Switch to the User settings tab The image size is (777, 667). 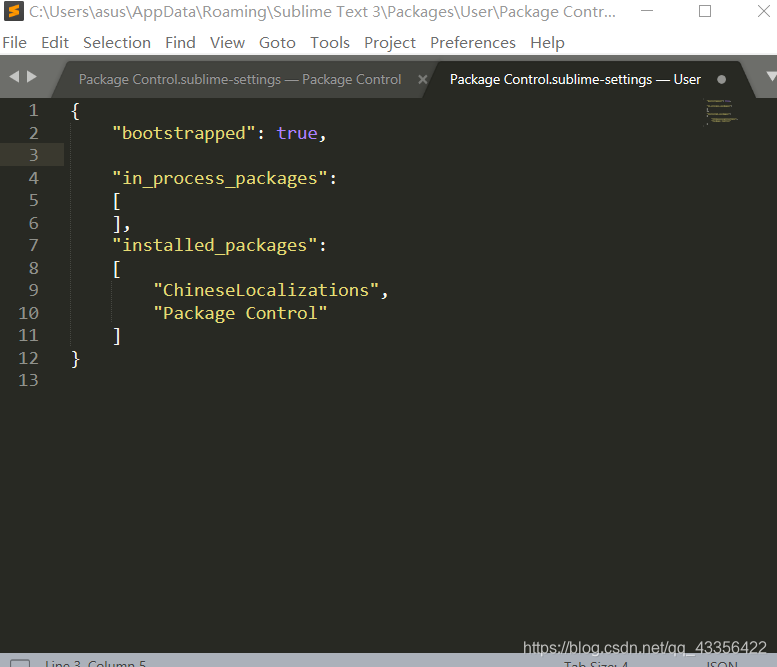(575, 79)
